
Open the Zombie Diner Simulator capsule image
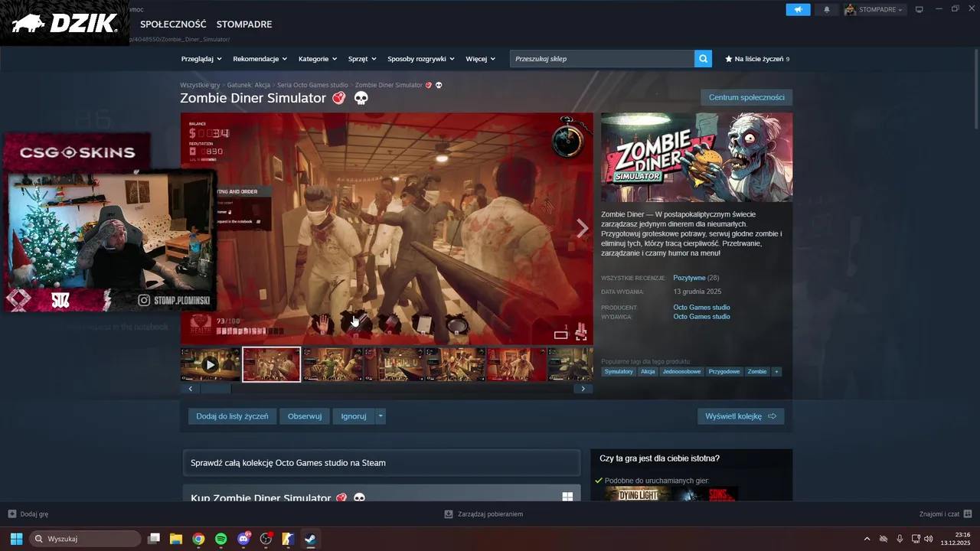697,158
